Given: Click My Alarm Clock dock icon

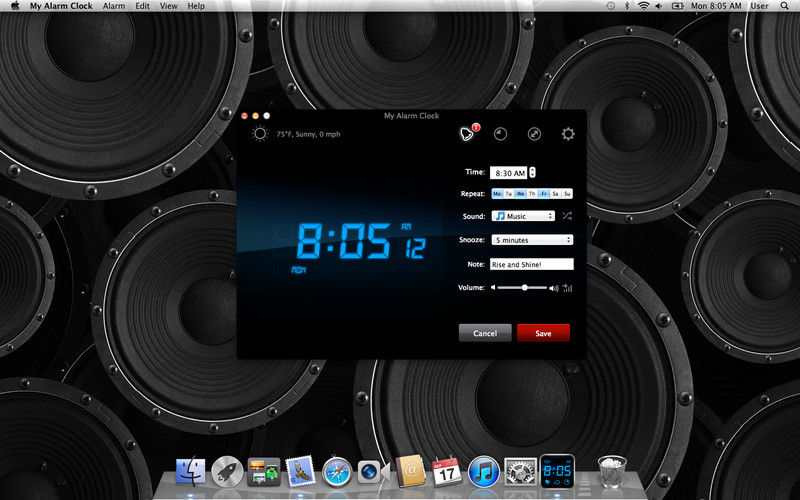Looking at the screenshot, I should [557, 470].
